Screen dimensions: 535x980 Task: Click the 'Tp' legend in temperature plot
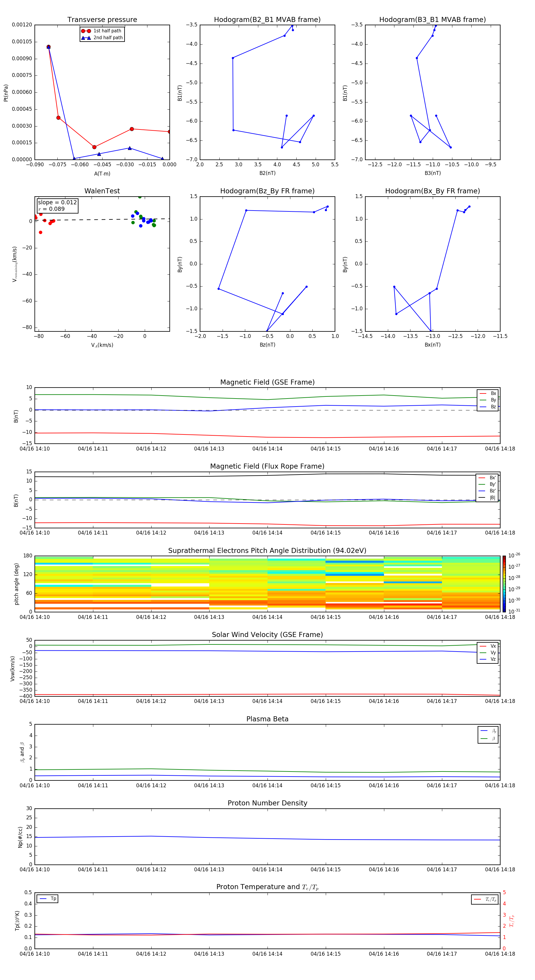pos(48,899)
